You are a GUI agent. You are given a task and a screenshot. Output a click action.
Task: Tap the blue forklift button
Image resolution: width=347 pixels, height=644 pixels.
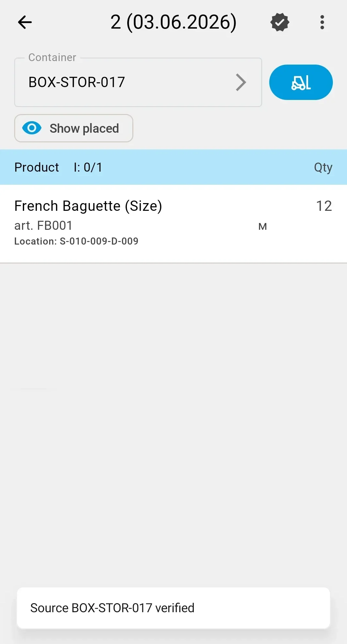[301, 82]
